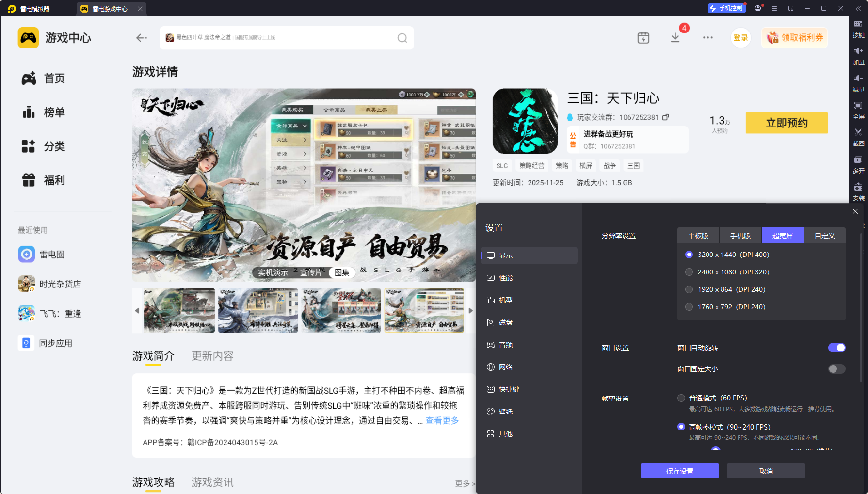Copy the player group number

(x=666, y=117)
